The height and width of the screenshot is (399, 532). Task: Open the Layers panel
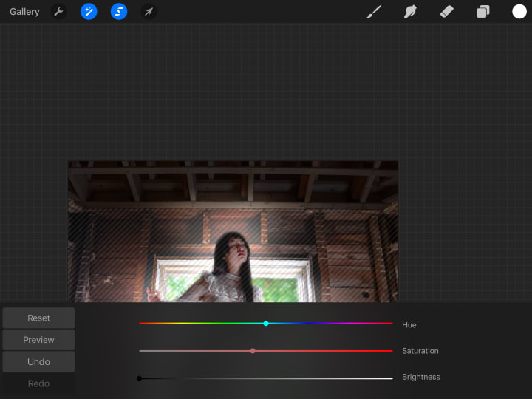482,12
